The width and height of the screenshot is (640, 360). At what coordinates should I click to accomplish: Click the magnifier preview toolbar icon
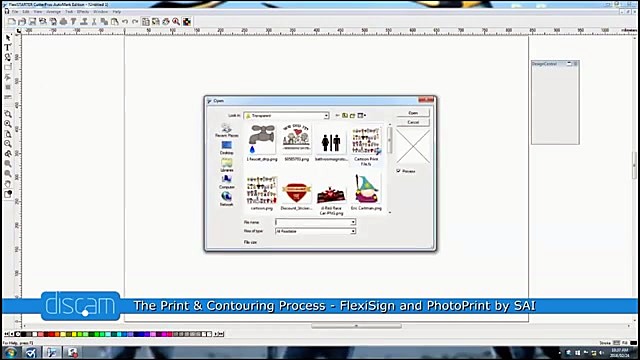pos(176,22)
